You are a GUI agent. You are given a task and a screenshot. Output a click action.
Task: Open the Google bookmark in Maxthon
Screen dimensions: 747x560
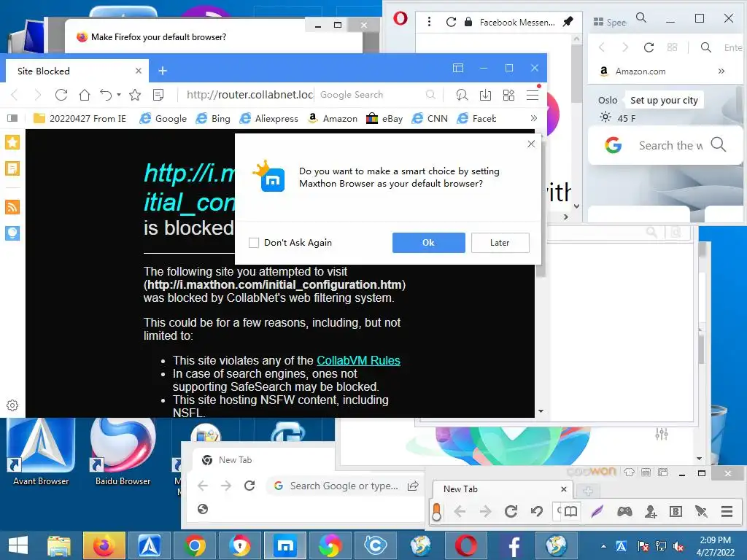click(163, 118)
